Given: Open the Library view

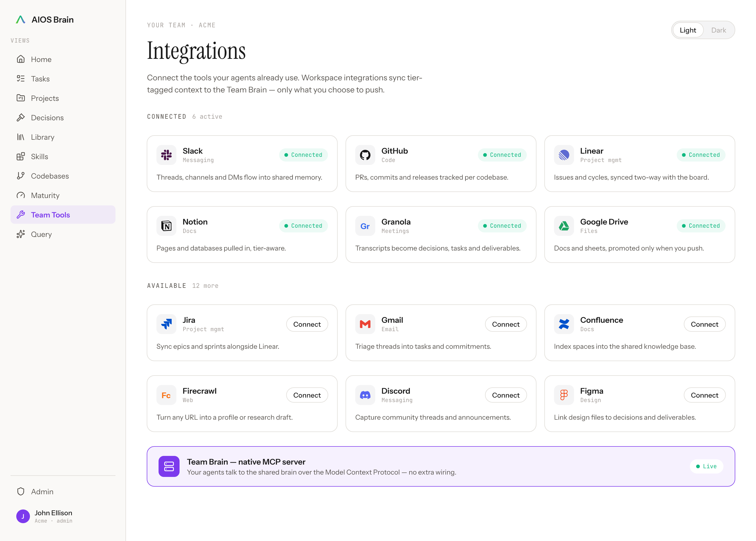Looking at the screenshot, I should point(63,137).
